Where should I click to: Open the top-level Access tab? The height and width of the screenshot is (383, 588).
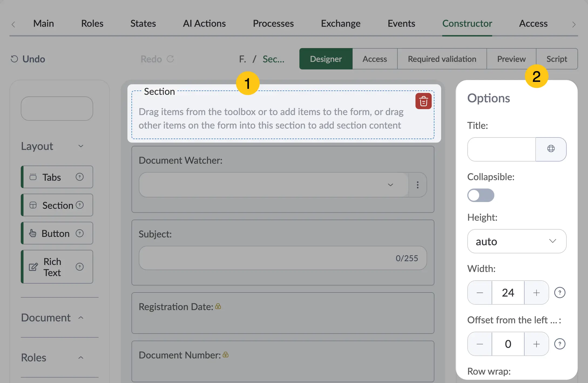click(533, 23)
